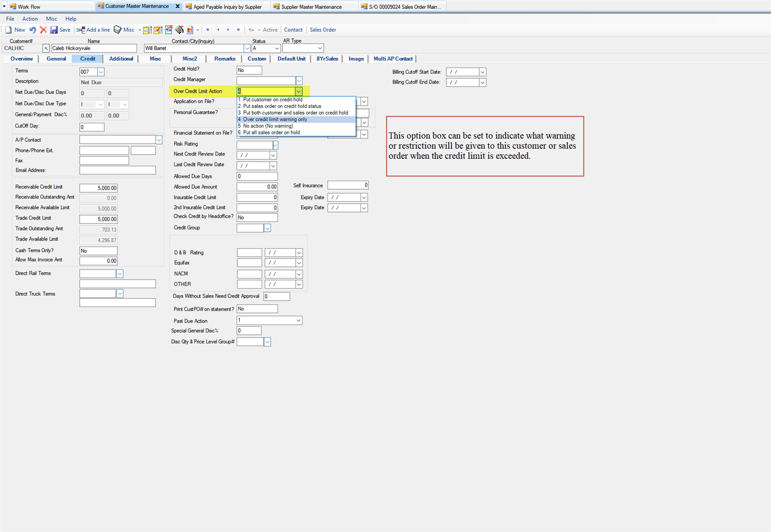This screenshot has height=532, width=771.
Task: Click the Misc eraser toolbar icon
Action: [x=118, y=30]
